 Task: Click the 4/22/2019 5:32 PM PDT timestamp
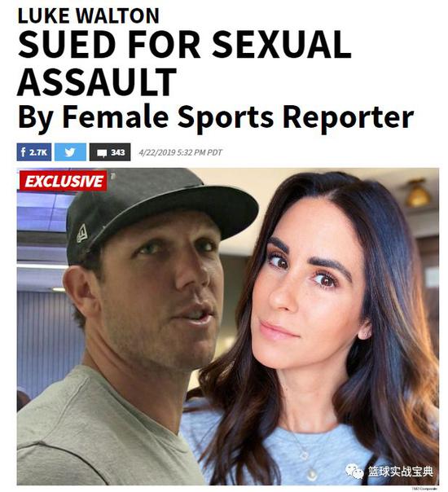[x=180, y=152]
